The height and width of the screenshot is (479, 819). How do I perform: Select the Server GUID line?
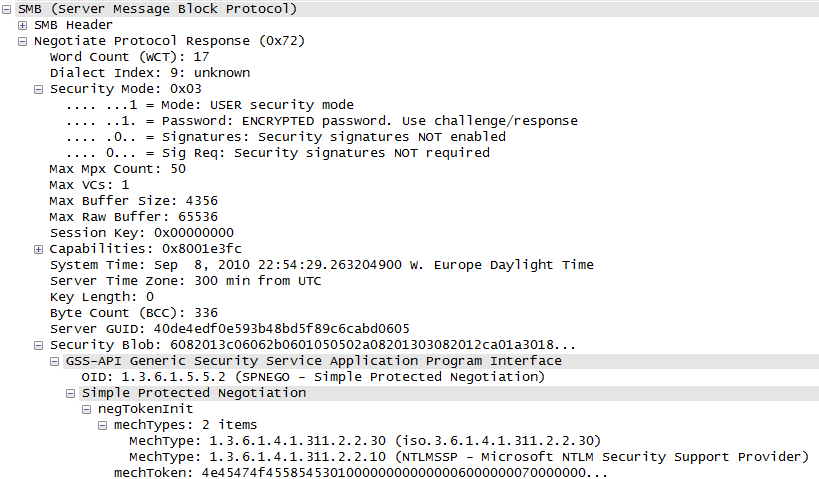tap(230, 329)
